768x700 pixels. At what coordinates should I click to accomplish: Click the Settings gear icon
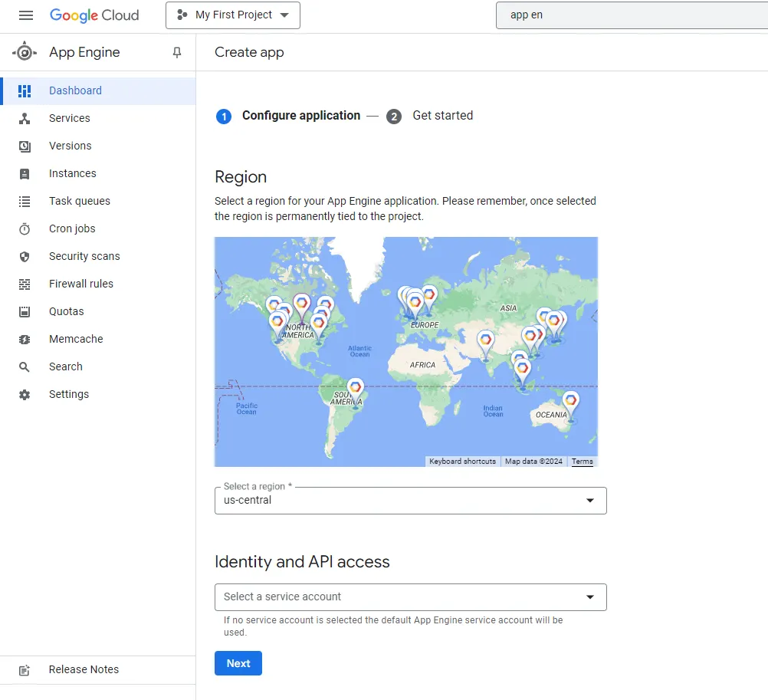25,394
